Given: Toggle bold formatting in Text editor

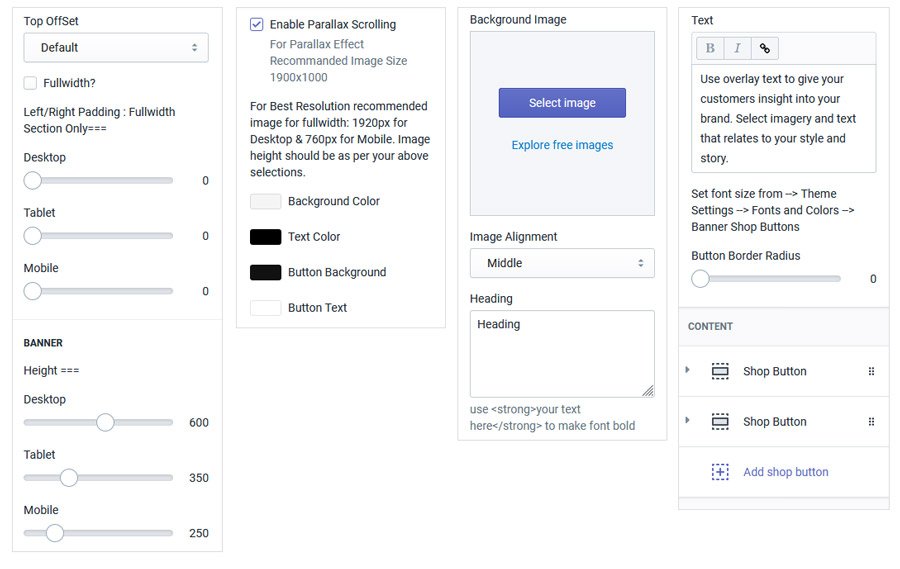Looking at the screenshot, I should [710, 48].
